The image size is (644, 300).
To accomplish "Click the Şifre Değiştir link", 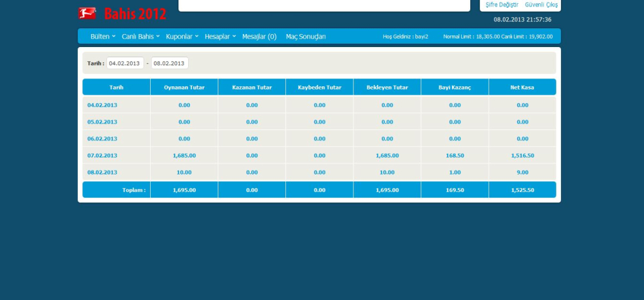I will (502, 5).
